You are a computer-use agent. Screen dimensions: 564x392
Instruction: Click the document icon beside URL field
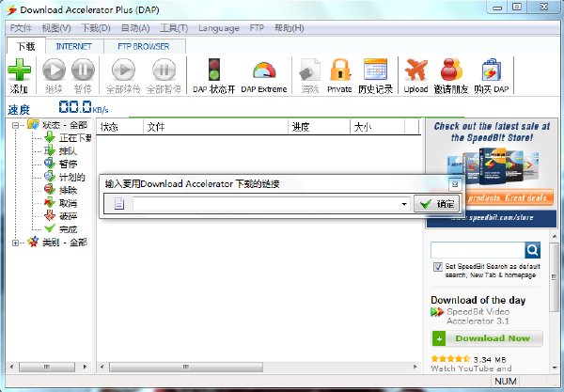point(119,204)
